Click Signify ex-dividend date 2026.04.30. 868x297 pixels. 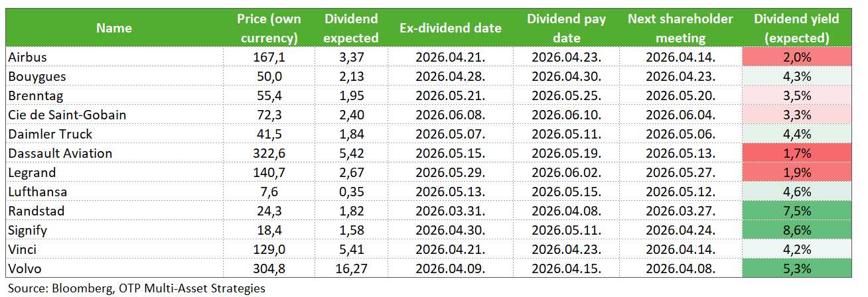point(450,231)
